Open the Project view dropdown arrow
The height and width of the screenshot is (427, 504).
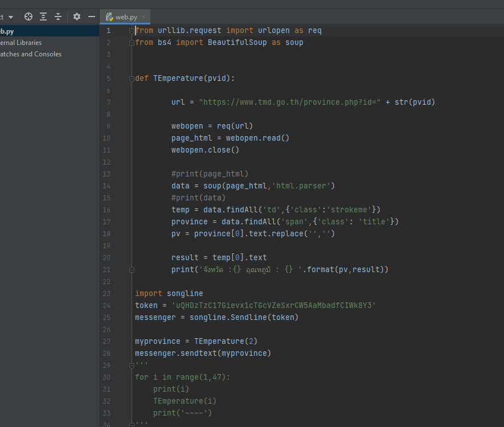pyautogui.click(x=11, y=17)
